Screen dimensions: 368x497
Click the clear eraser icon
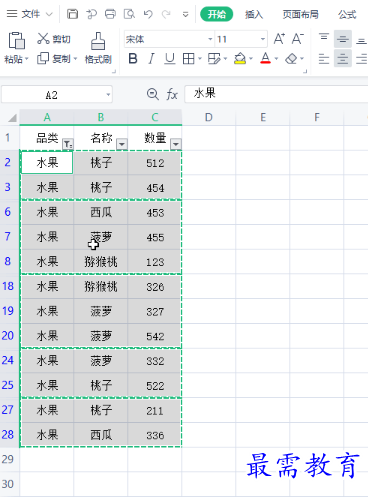291,59
